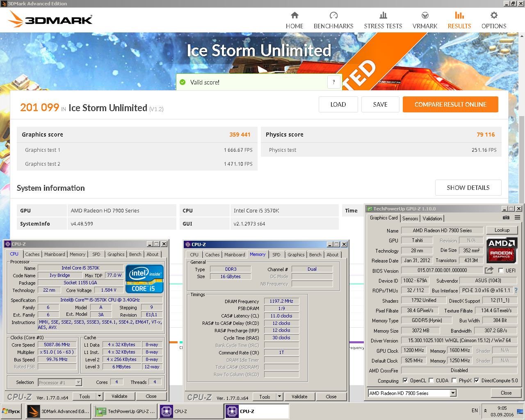Click the 201 099 overall score
The height and width of the screenshot is (420, 525).
tap(40, 107)
